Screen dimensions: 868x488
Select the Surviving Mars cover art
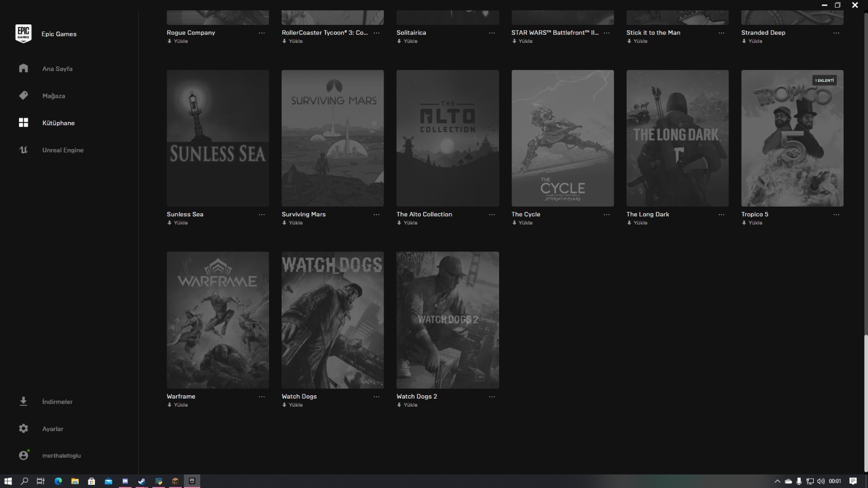pyautogui.click(x=333, y=138)
